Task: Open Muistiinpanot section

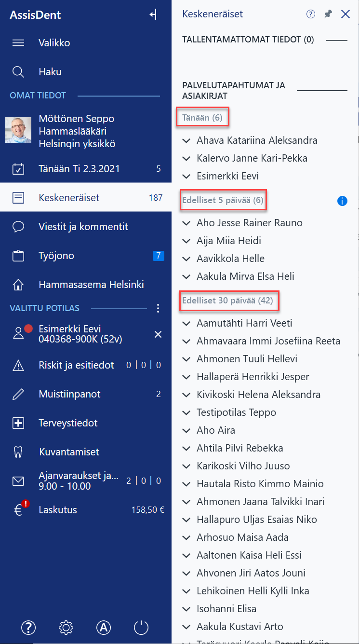Action: coord(86,394)
